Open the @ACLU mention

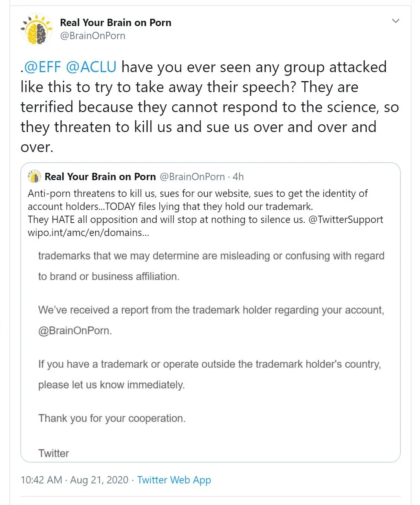[91, 67]
